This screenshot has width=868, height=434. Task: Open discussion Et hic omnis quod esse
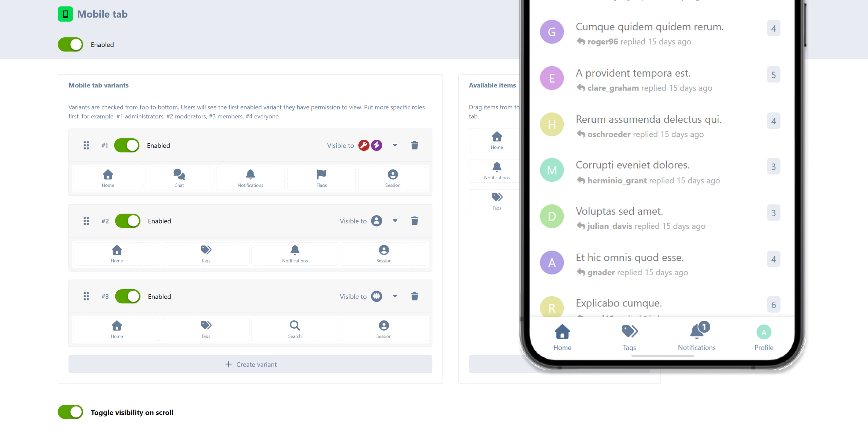click(x=630, y=258)
